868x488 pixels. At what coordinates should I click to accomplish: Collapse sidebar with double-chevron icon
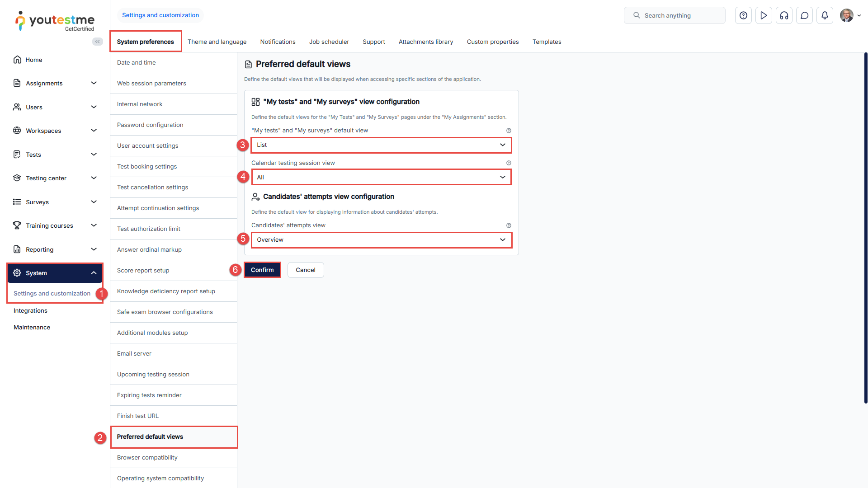[97, 42]
